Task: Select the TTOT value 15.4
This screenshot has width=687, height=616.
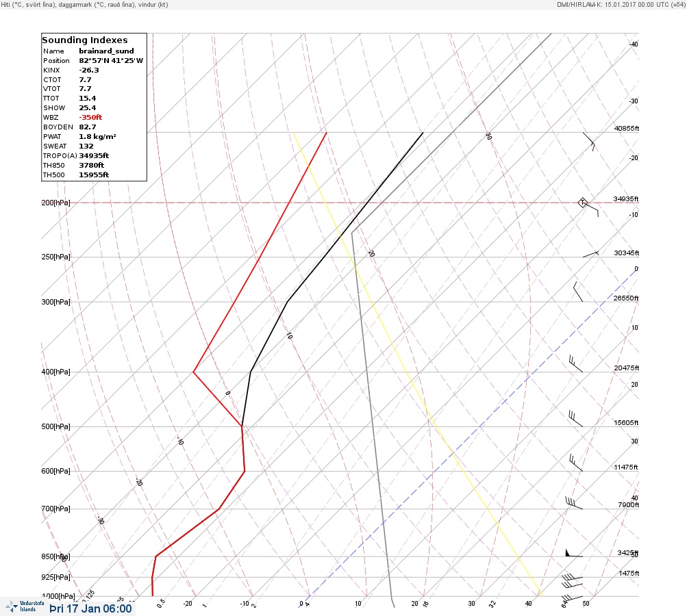Action: point(87,98)
